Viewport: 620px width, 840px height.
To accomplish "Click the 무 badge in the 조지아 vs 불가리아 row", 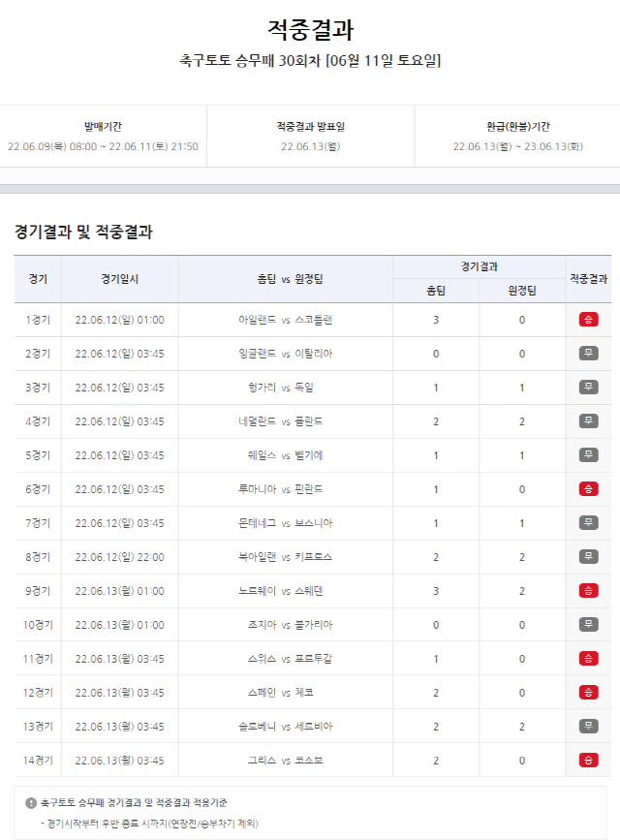I will [588, 625].
